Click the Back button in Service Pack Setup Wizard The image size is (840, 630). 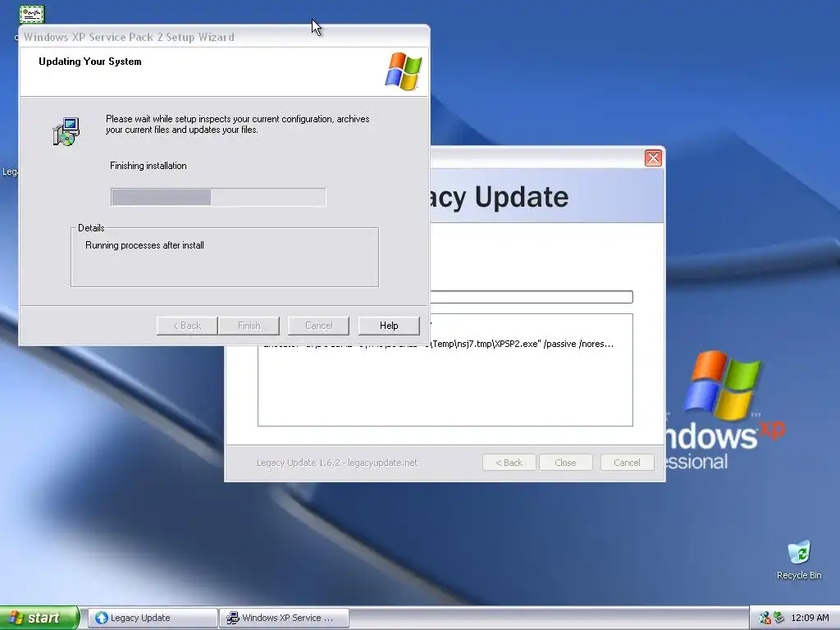pos(186,325)
